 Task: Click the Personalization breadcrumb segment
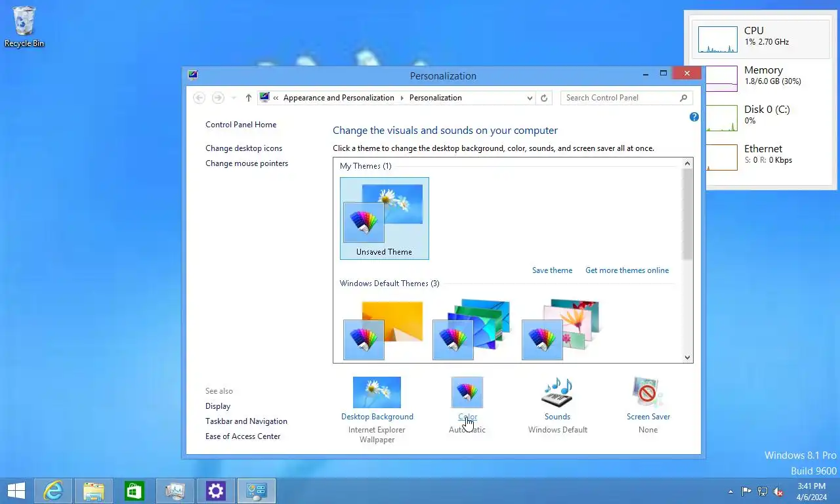tap(435, 98)
